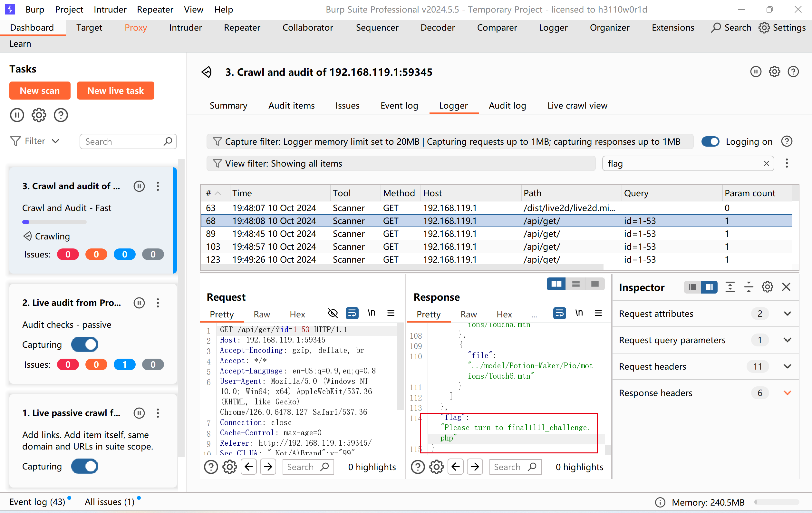Pause the crawl and audit from header
Screen dimensions: 812x513
(756, 72)
